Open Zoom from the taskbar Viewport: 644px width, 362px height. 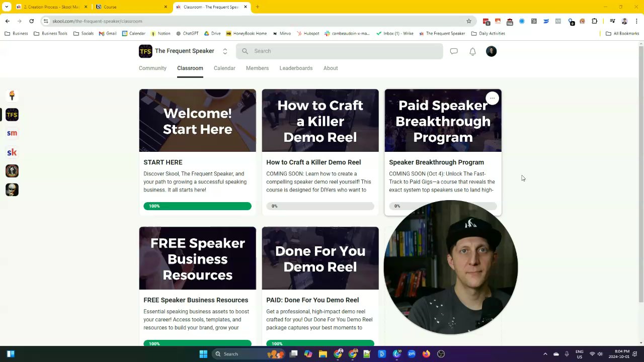point(412,353)
